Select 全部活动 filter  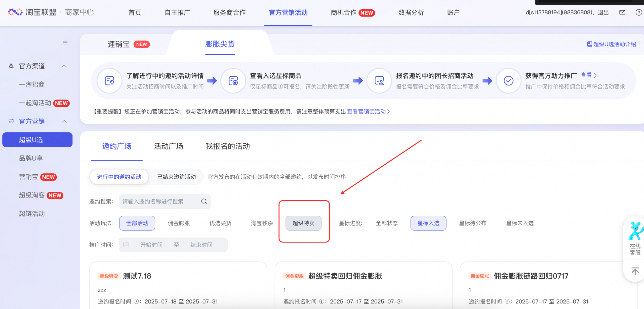pos(137,223)
